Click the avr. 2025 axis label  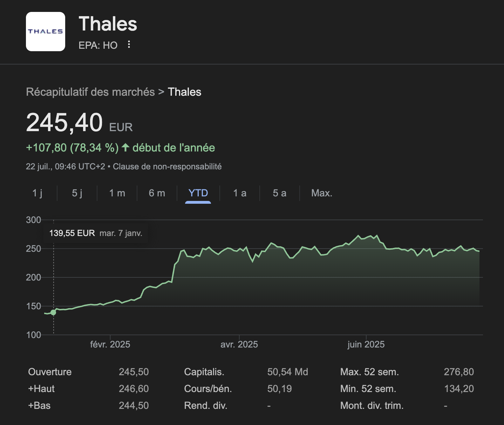tap(239, 344)
